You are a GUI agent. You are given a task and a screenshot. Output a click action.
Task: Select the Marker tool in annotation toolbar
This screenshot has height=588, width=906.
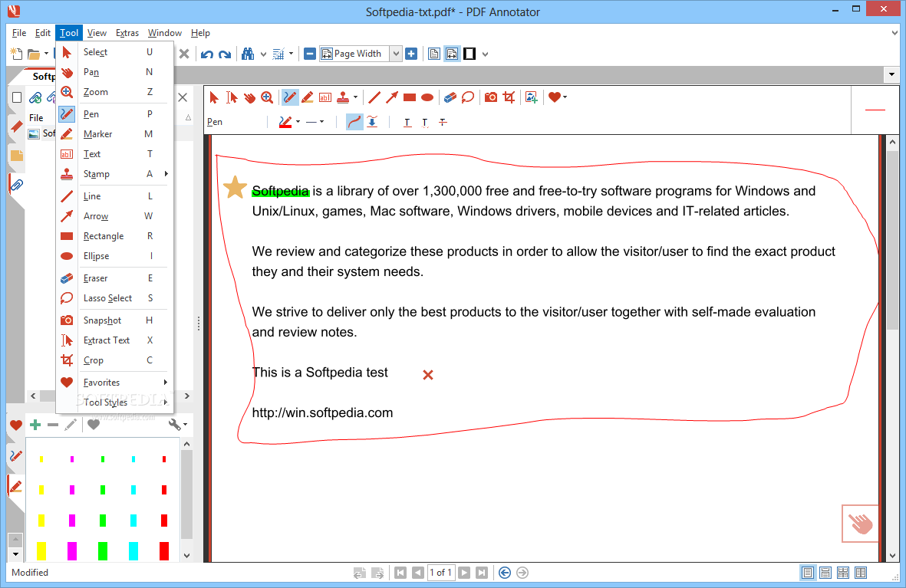point(308,97)
